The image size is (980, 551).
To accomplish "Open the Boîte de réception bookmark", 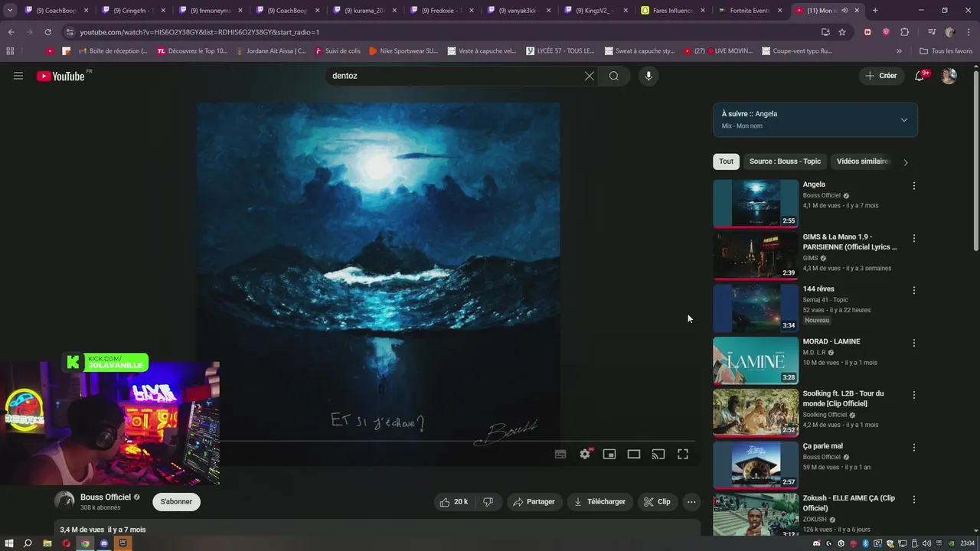I will [x=113, y=51].
